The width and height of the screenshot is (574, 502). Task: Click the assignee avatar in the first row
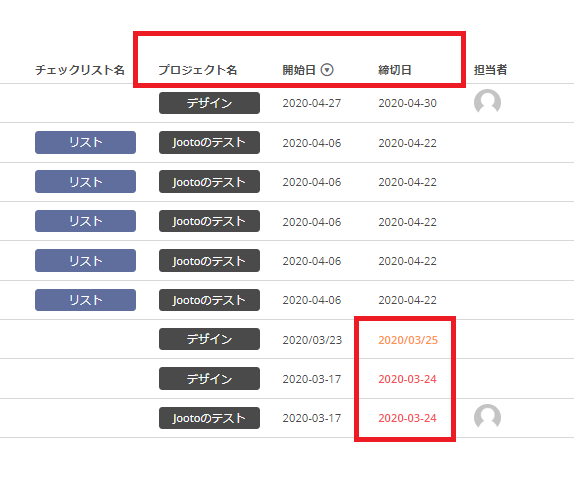click(x=487, y=102)
